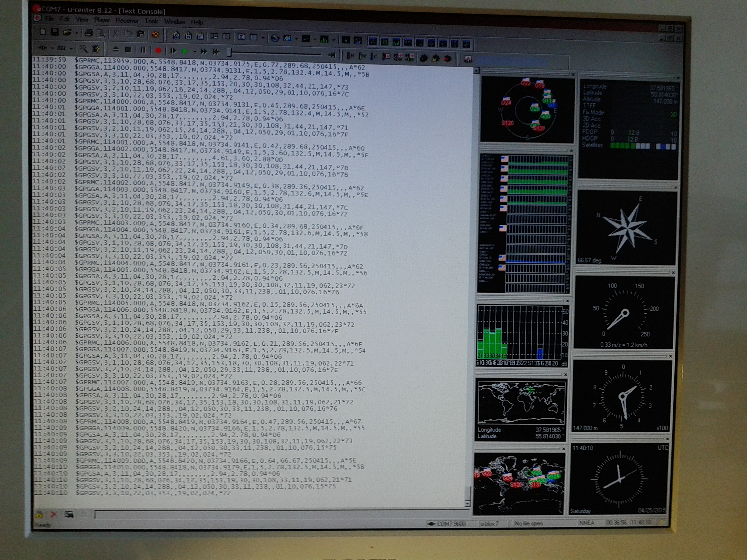Click the debug bug icon
747x560 pixels.
(96, 49)
